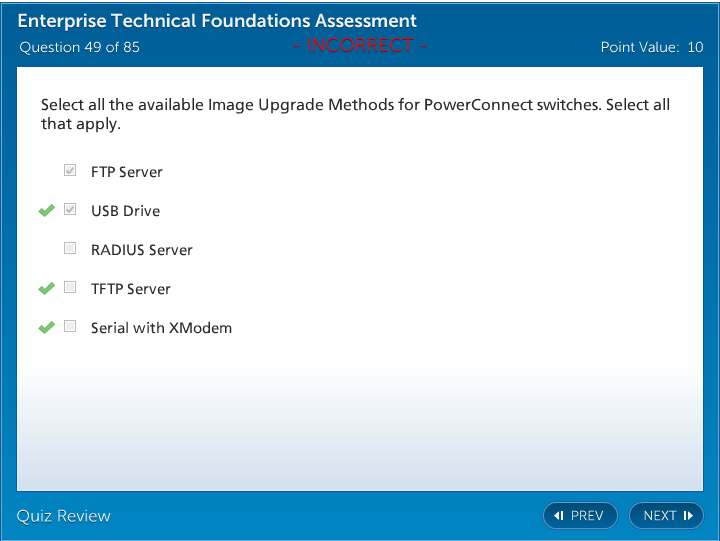Image resolution: width=720 pixels, height=541 pixels.
Task: Click the red INCORRECT status text
Action: (360, 45)
